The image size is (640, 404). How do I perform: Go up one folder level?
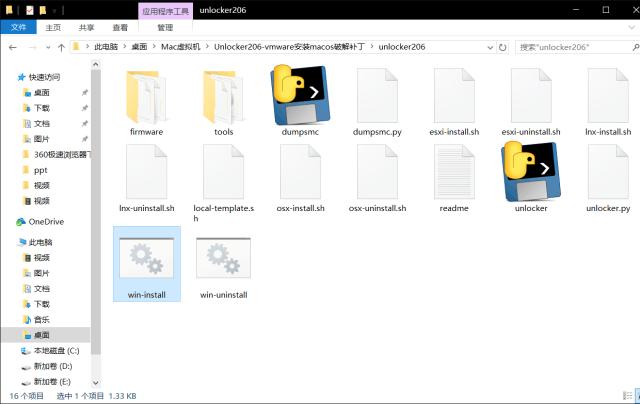click(x=61, y=47)
